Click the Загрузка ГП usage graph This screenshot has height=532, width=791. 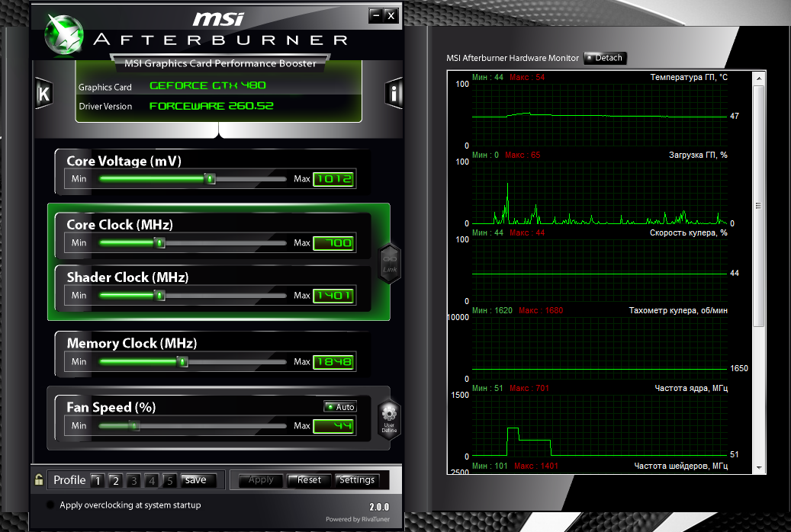[x=600, y=193]
